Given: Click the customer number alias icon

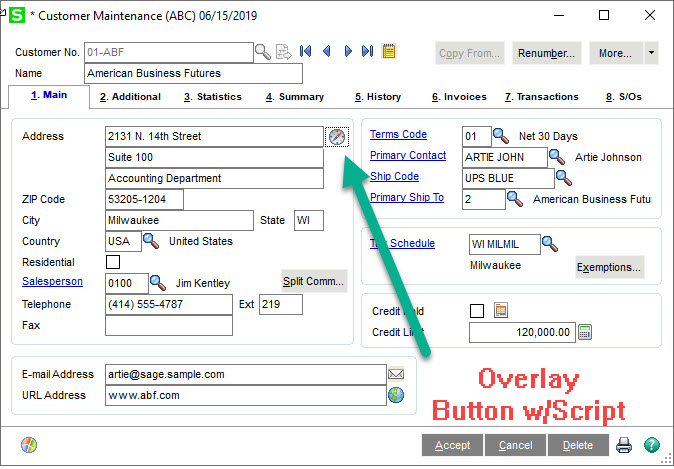Looking at the screenshot, I should coord(284,52).
